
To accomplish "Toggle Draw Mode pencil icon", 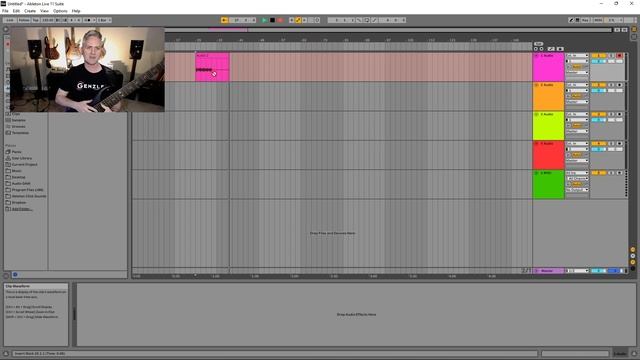I will coord(571,20).
